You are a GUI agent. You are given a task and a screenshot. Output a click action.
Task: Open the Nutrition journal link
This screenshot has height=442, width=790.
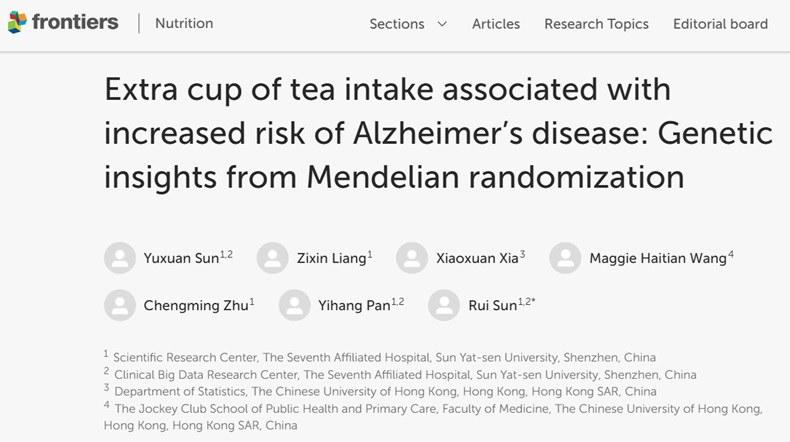[x=184, y=23]
